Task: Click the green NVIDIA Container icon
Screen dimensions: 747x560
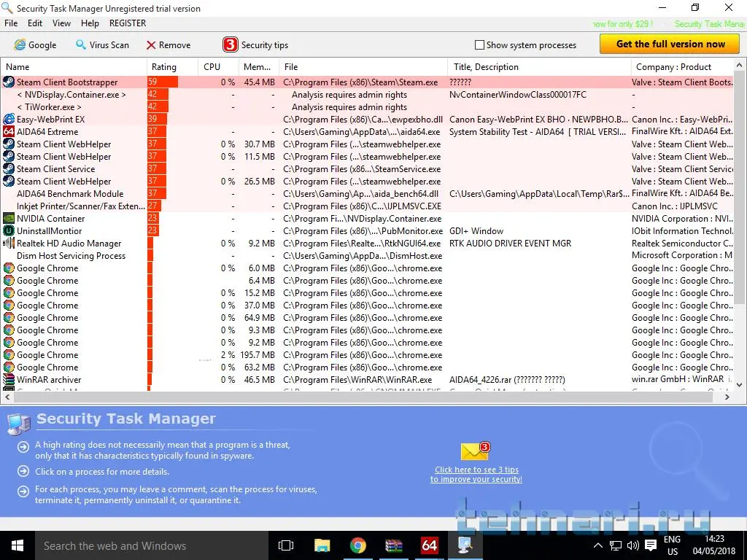Action: click(9, 218)
